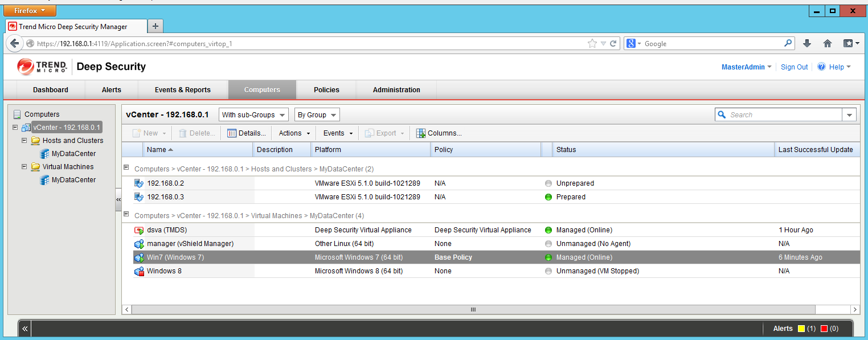Image resolution: width=868 pixels, height=340 pixels.
Task: Click green status dot for 192.168.0.3
Action: point(548,197)
